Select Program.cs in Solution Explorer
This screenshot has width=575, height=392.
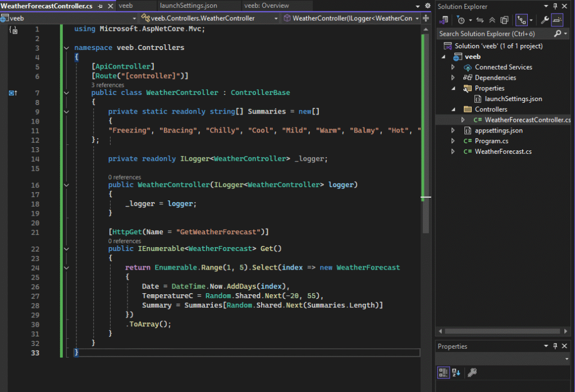click(490, 141)
